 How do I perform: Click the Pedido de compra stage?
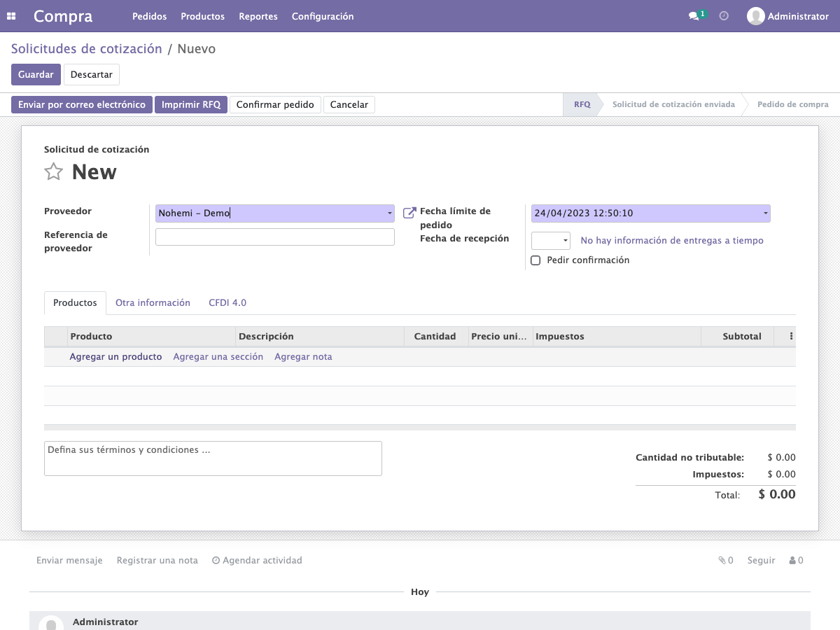(x=792, y=104)
